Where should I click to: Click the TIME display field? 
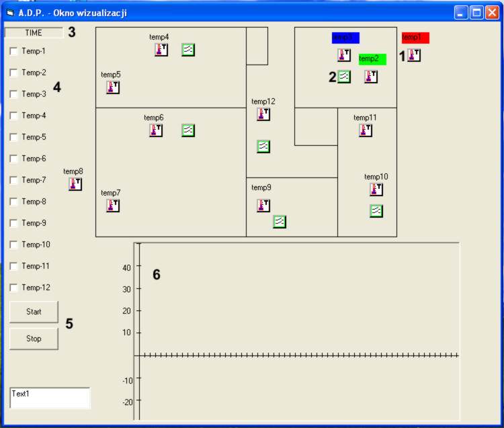34,32
